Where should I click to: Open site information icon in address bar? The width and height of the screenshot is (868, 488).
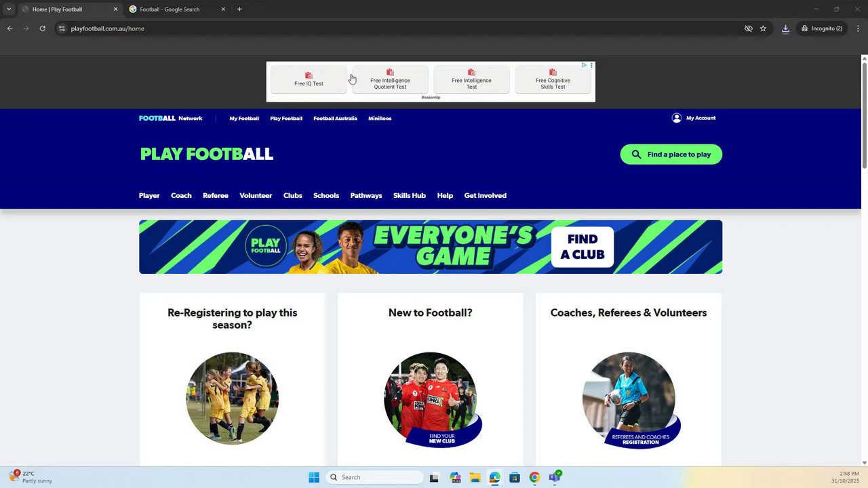tap(62, 28)
